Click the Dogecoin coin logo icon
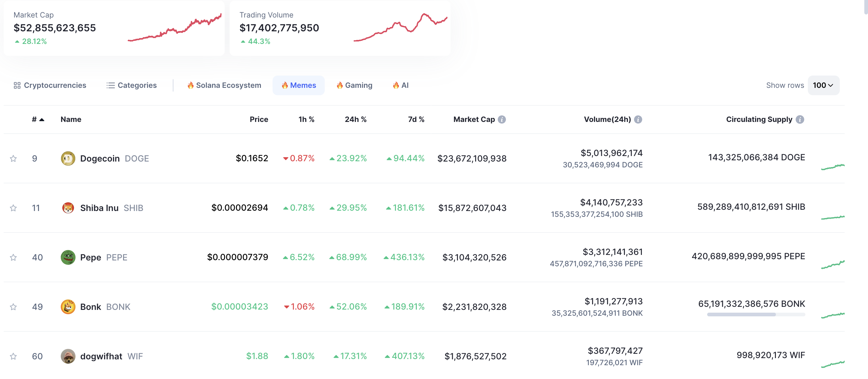Viewport: 868px width, 379px height. [x=68, y=158]
